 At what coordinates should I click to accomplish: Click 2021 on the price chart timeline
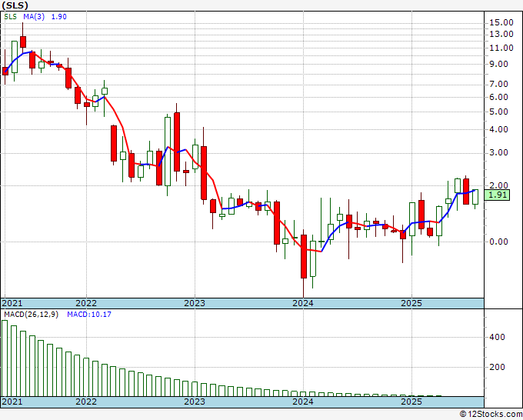coord(12,303)
